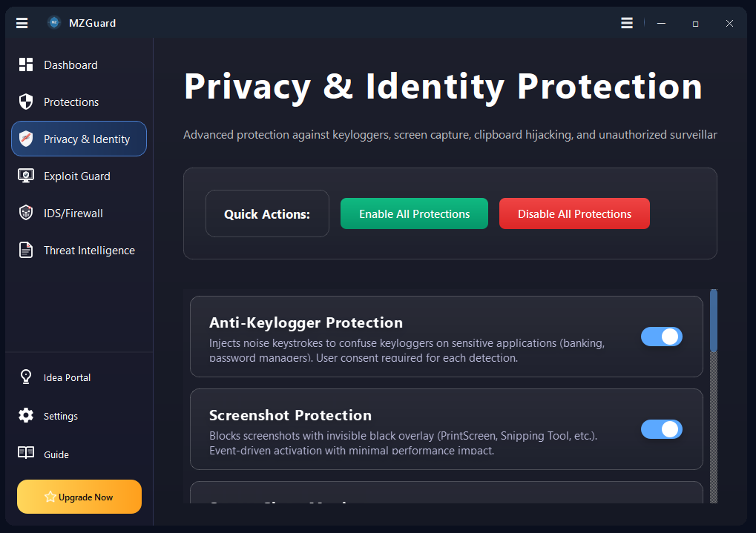This screenshot has width=756, height=533.
Task: Click the Idea Portal lightbulb icon
Action: coord(24,377)
